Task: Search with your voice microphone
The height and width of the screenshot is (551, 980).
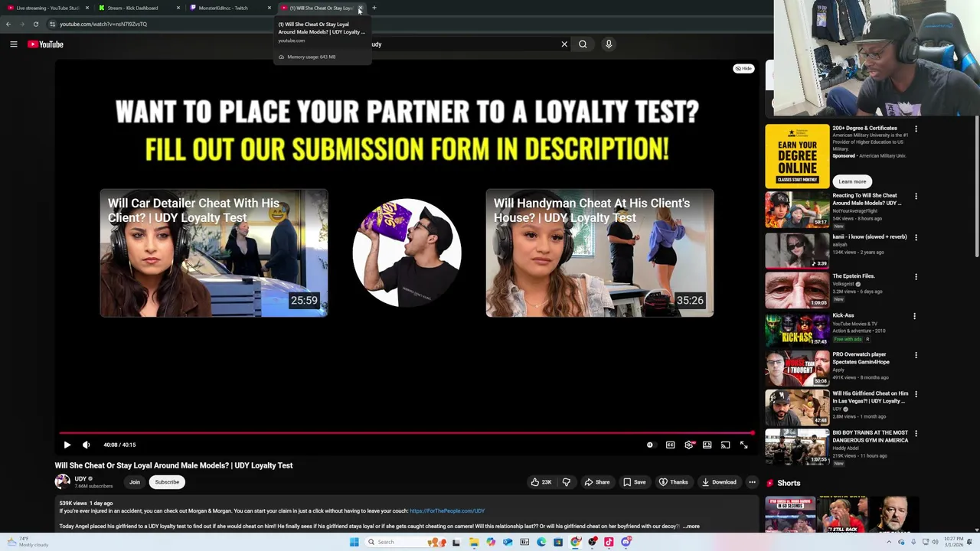Action: [x=609, y=44]
